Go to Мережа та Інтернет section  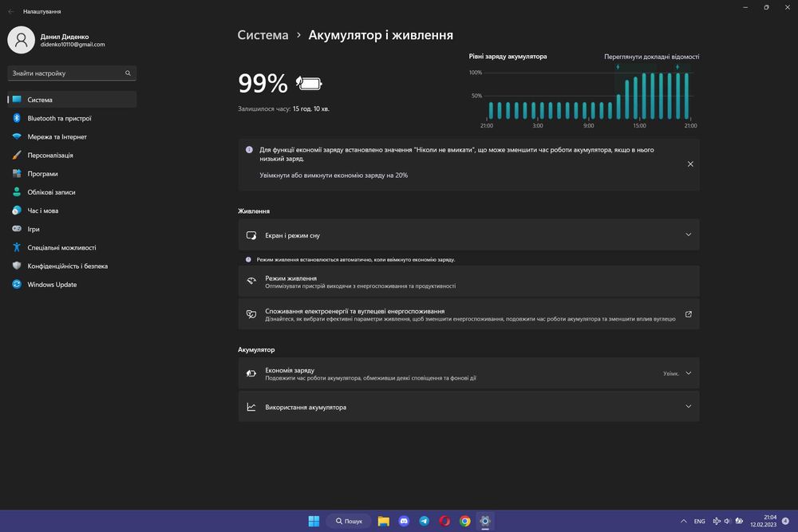tap(72, 137)
